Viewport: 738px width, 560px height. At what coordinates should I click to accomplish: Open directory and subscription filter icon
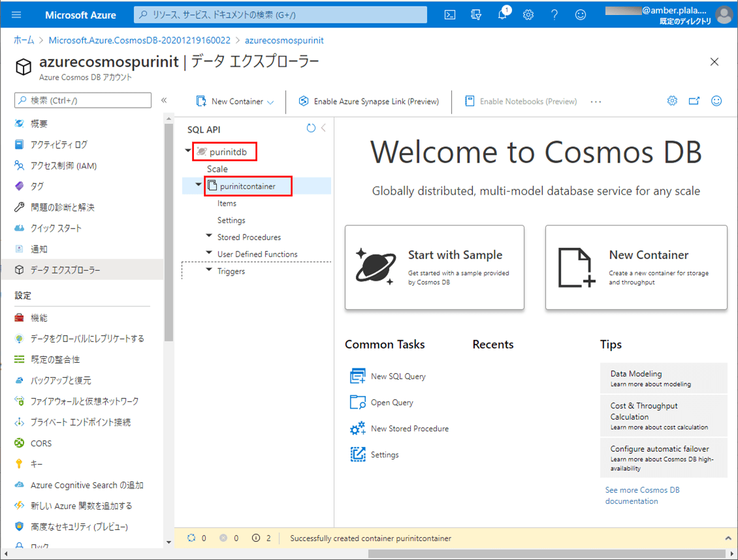tap(476, 14)
